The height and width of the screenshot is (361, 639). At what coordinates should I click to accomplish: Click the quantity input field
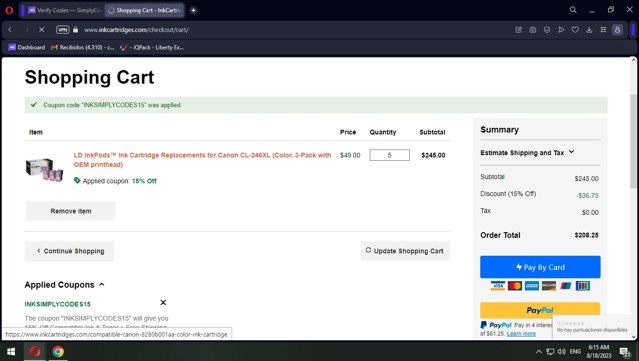click(390, 155)
